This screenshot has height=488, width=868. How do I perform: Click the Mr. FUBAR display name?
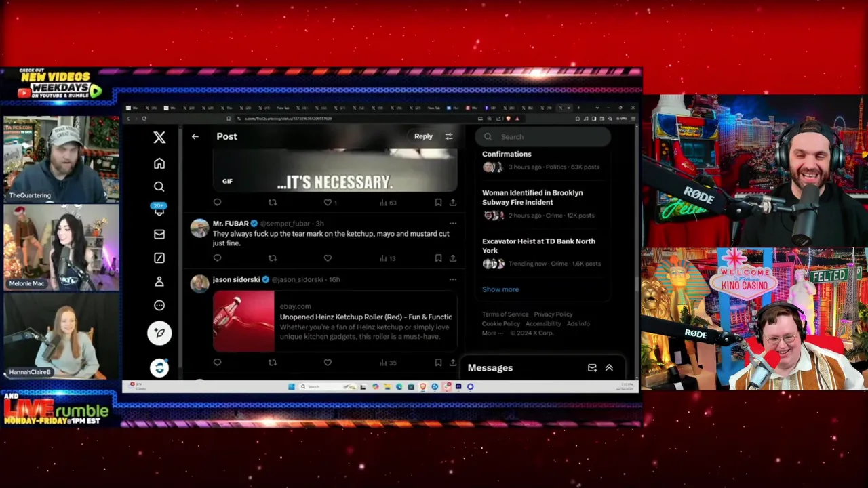click(231, 223)
